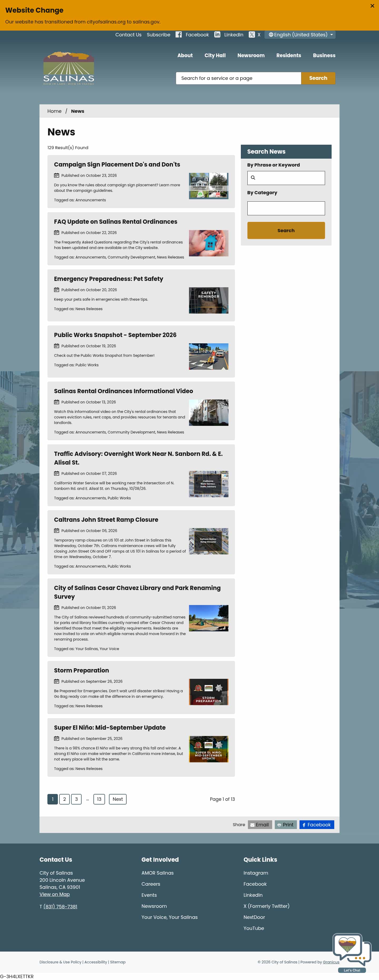The image size is (379, 980).
Task: Open Public Works Snapshot September 2026 article
Action: coord(115,335)
